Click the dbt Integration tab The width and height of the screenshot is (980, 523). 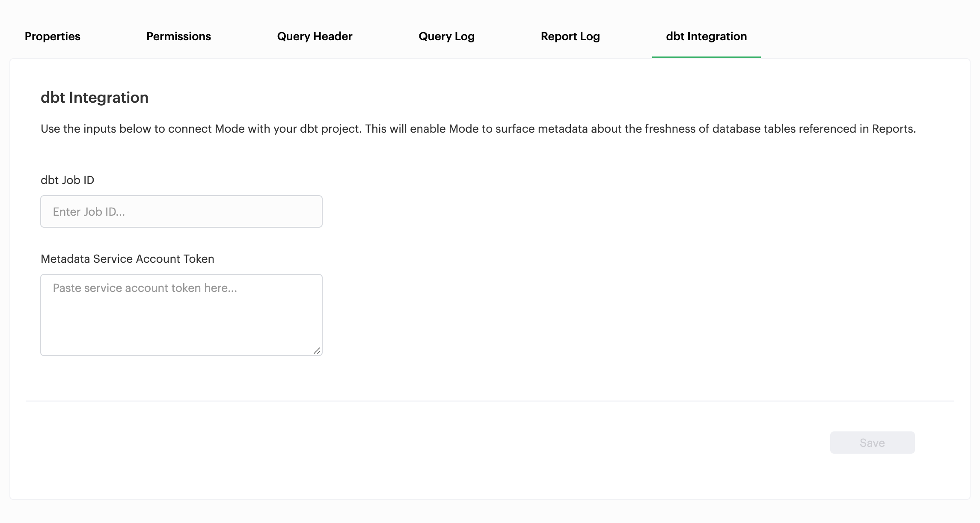click(706, 36)
